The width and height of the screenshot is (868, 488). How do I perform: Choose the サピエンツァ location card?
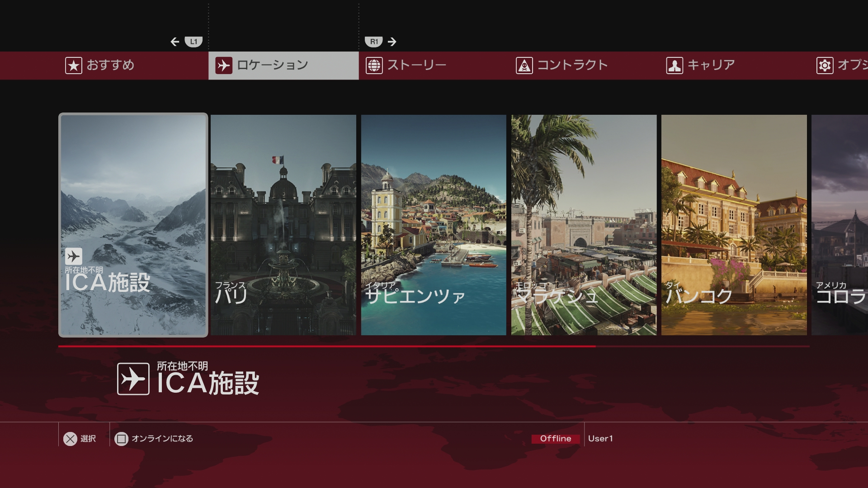433,225
